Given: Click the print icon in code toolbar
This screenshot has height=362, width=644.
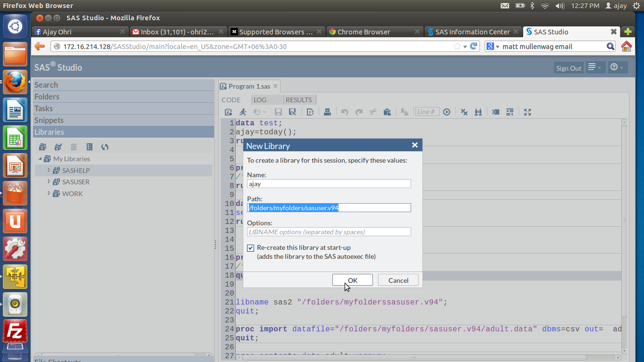Looking at the screenshot, I should [x=327, y=112].
